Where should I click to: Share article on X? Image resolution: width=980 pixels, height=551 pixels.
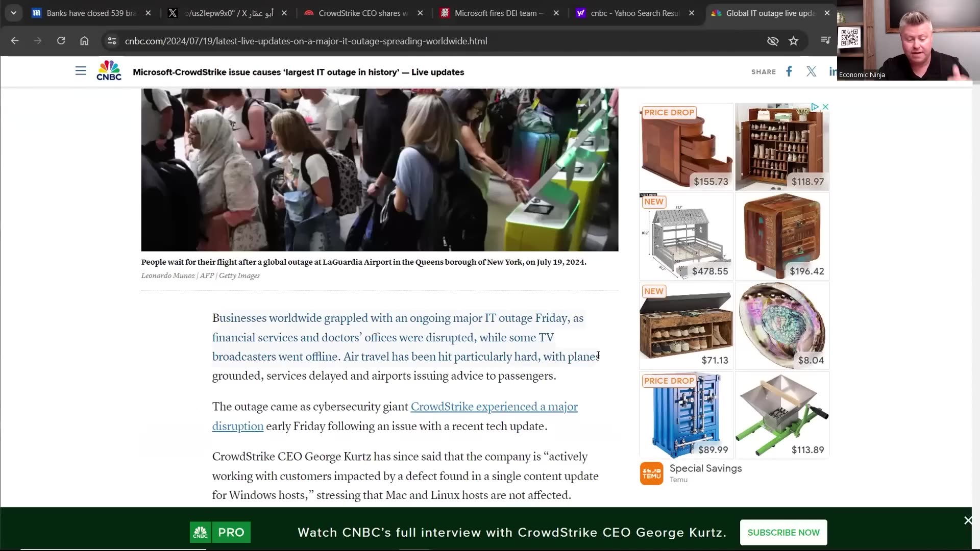coord(811,71)
